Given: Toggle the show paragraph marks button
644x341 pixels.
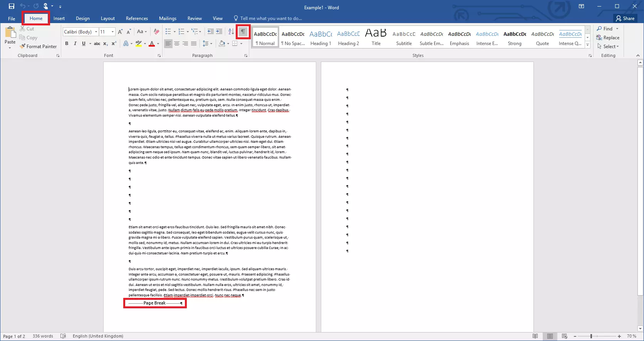Looking at the screenshot, I should click(x=243, y=32).
